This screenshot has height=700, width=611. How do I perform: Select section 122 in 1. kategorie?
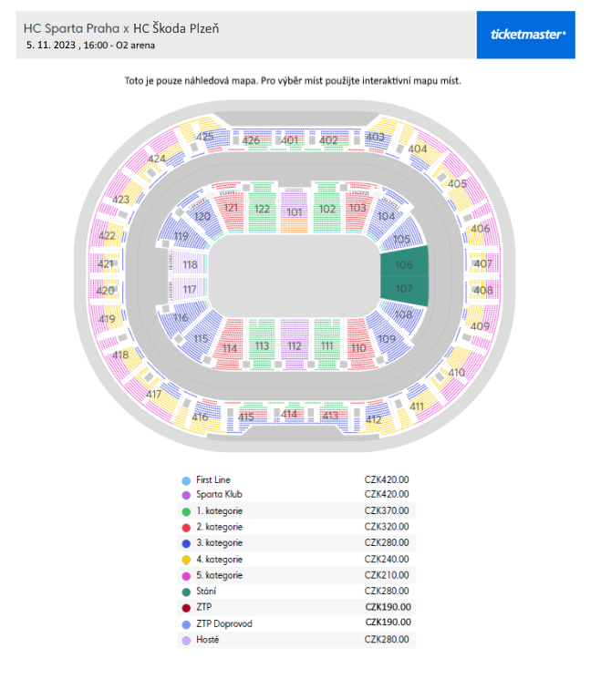pyautogui.click(x=262, y=208)
